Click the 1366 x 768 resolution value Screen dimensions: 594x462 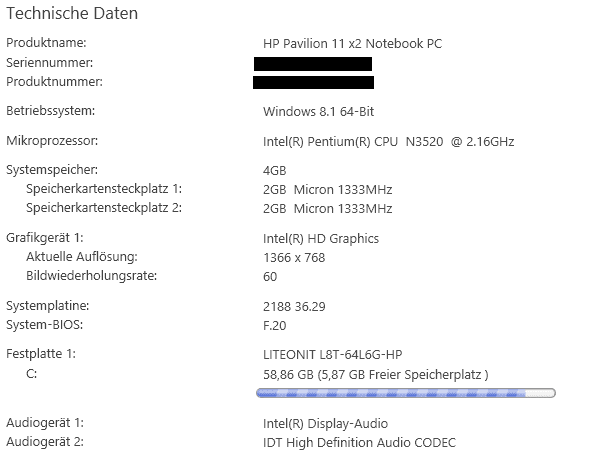coord(294,258)
